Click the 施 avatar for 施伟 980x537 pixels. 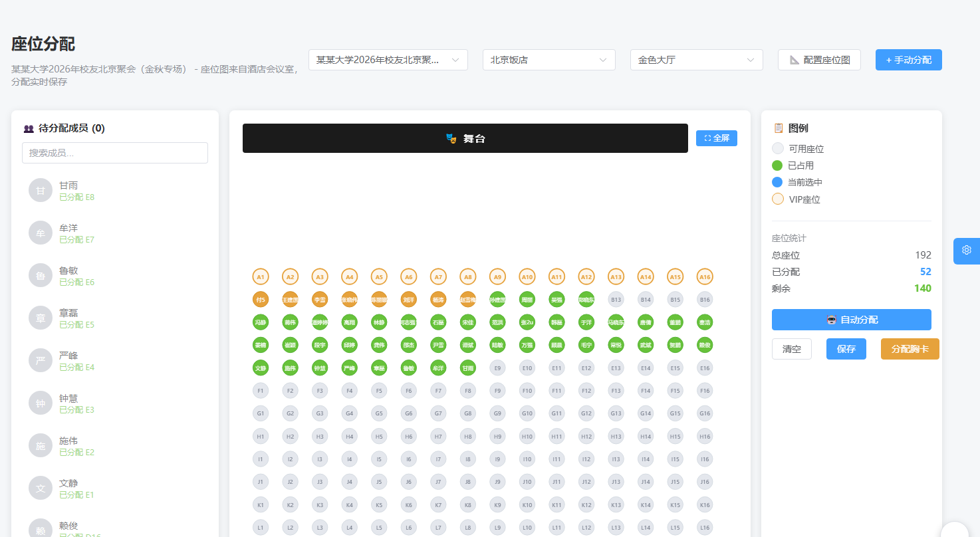(41, 446)
